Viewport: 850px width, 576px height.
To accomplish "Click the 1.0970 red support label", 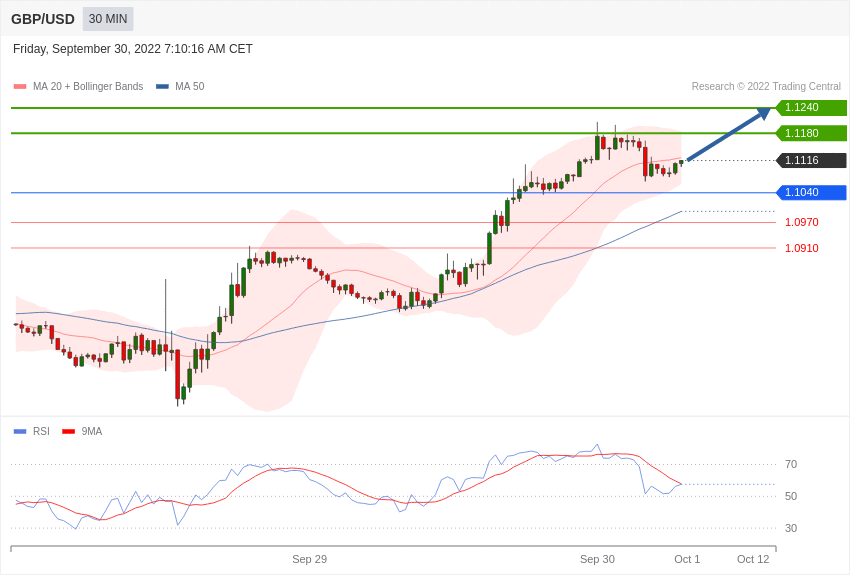I will (x=802, y=222).
